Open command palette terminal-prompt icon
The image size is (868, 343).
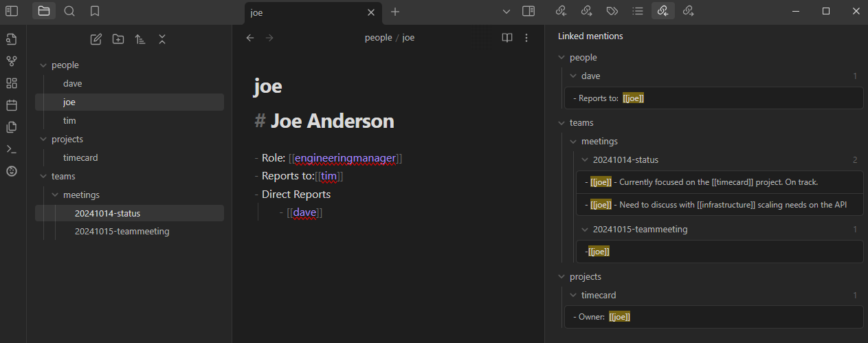pyautogui.click(x=11, y=149)
